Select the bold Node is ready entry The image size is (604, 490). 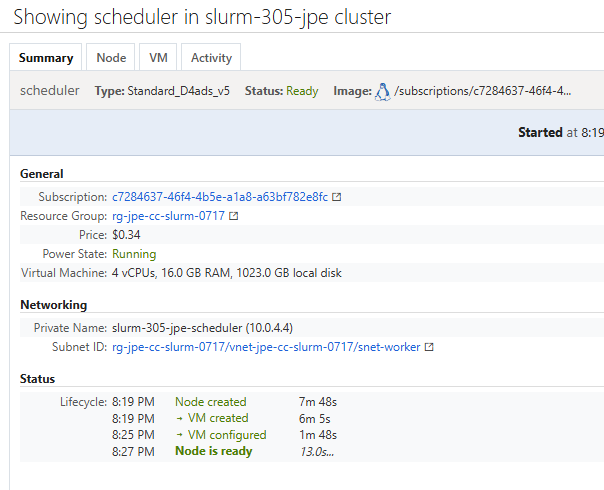click(214, 452)
